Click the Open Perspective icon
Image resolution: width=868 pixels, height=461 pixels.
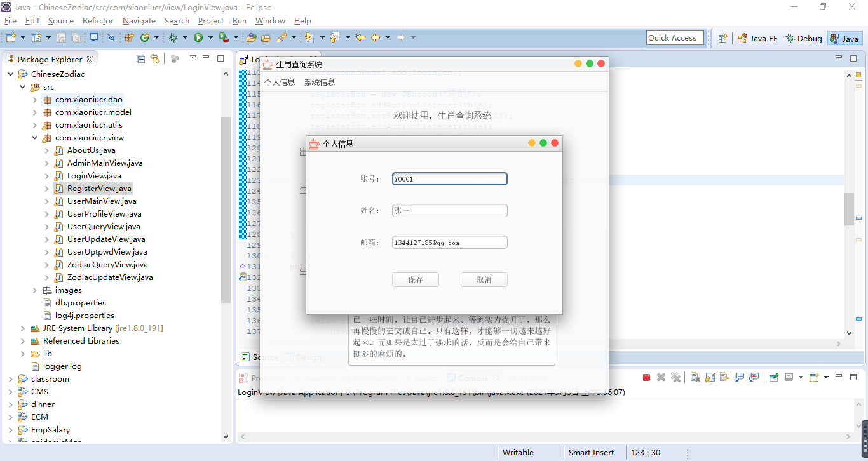(x=722, y=38)
